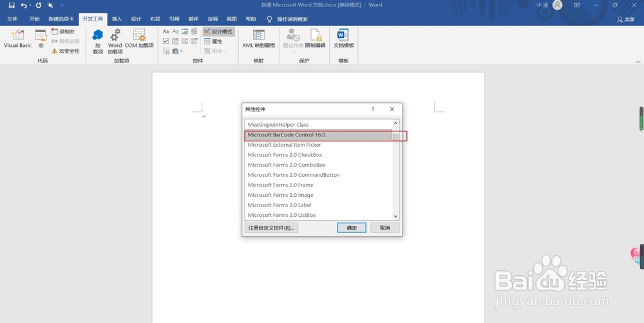Click the list scrollbar up arrow
Screen dimensions: 644x323
coord(395,123)
